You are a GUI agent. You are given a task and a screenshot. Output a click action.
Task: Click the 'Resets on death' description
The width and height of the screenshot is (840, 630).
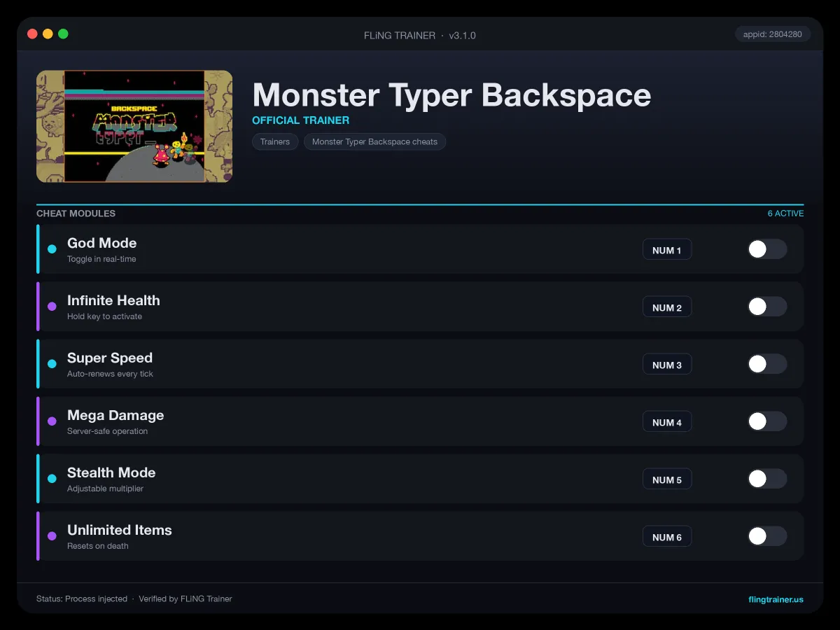[98, 546]
